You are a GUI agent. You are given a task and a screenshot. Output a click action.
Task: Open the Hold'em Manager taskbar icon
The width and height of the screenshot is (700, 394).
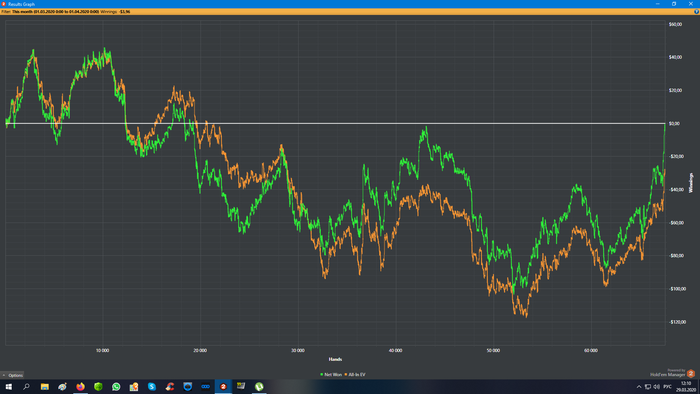coord(223,386)
